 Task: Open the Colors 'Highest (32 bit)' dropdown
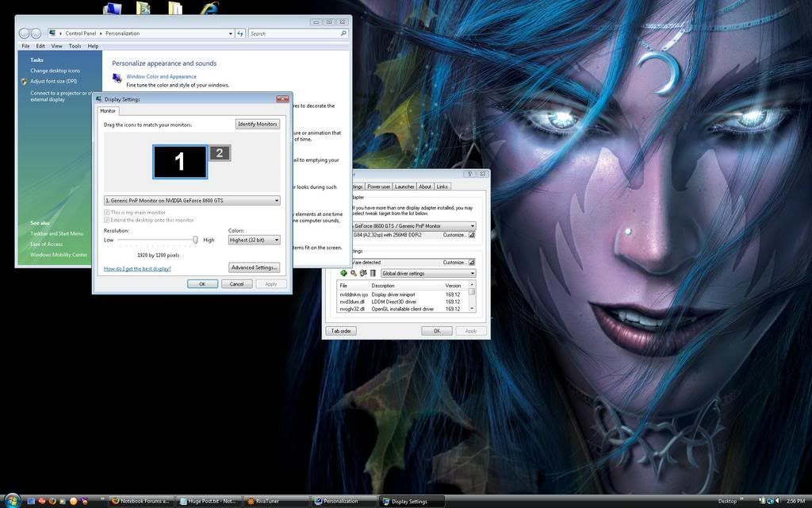[x=254, y=240]
